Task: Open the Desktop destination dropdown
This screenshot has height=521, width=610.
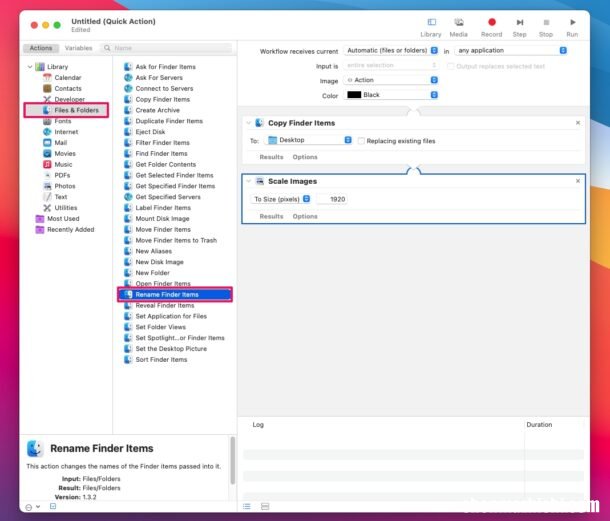Action: pos(309,140)
